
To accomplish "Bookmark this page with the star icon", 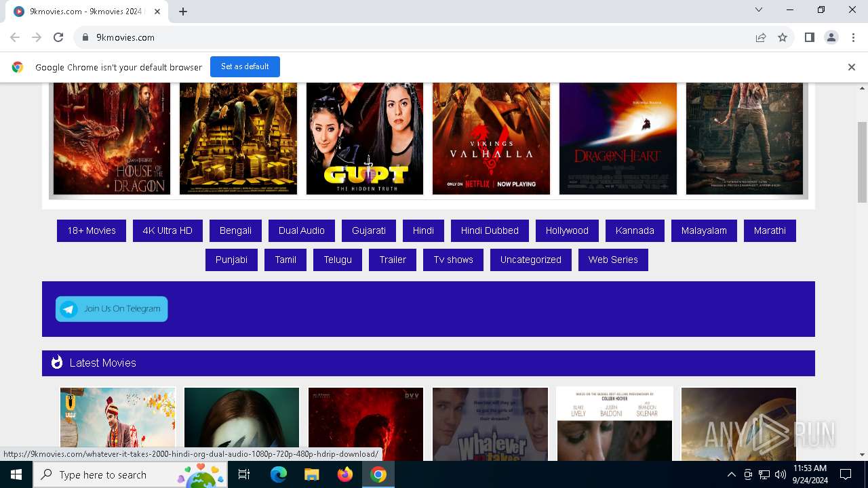I will [783, 37].
